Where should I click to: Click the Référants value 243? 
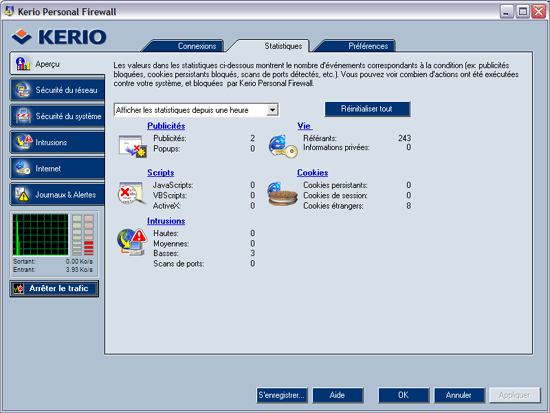point(404,138)
